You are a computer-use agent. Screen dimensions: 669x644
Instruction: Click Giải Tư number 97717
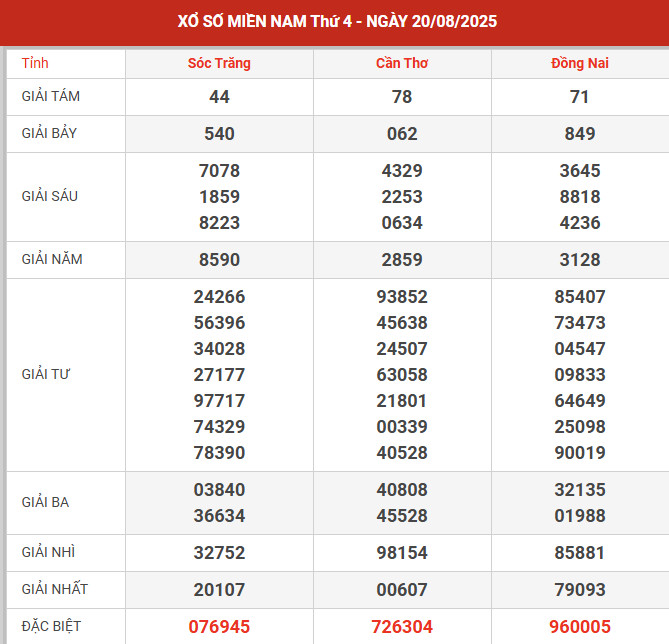[219, 401]
